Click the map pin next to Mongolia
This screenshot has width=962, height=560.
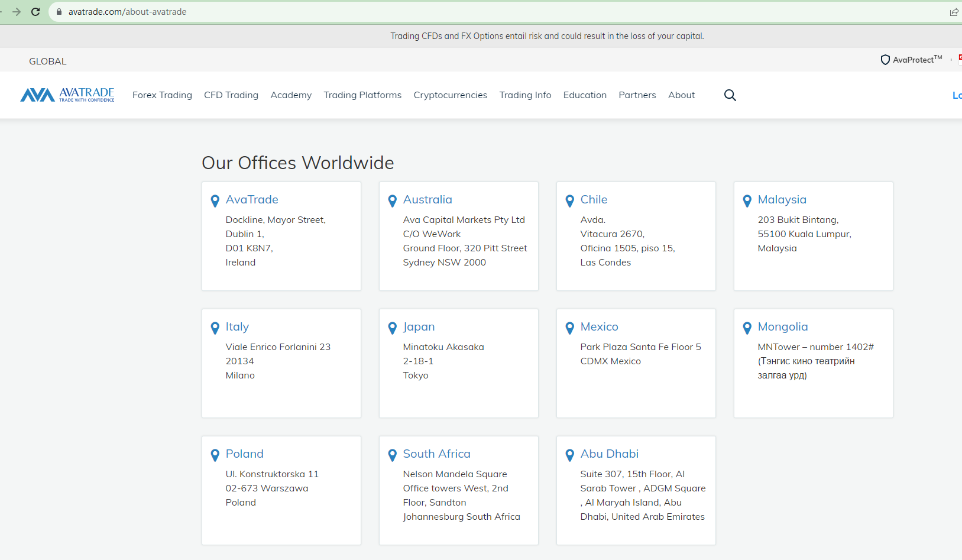click(x=747, y=328)
